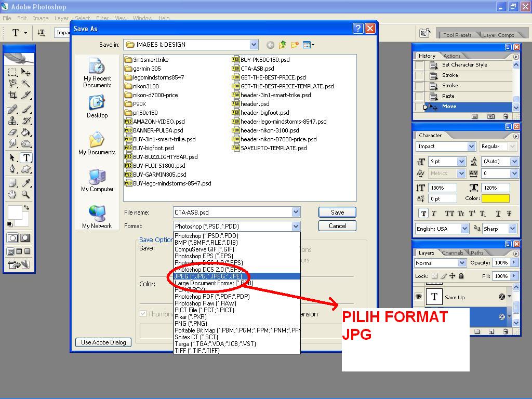The height and width of the screenshot is (399, 532).
Task: Choose PNG (*.PNG) format option
Action: pyautogui.click(x=237, y=323)
